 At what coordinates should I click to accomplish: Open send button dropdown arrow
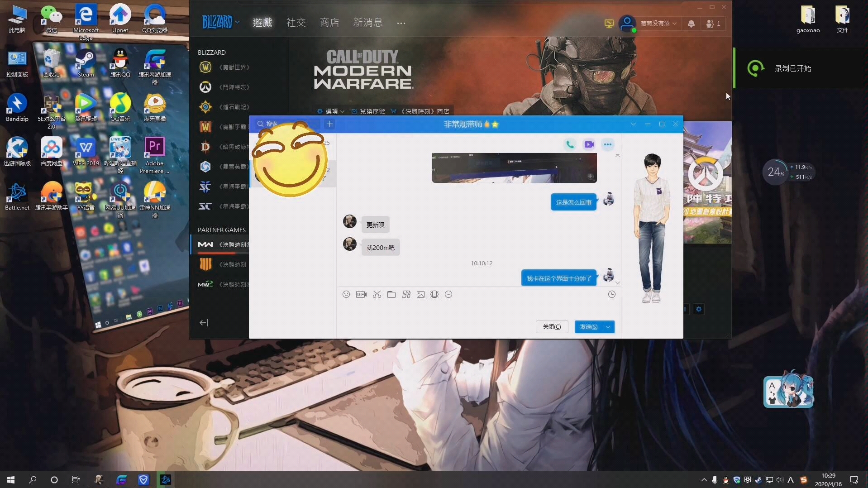(x=608, y=327)
